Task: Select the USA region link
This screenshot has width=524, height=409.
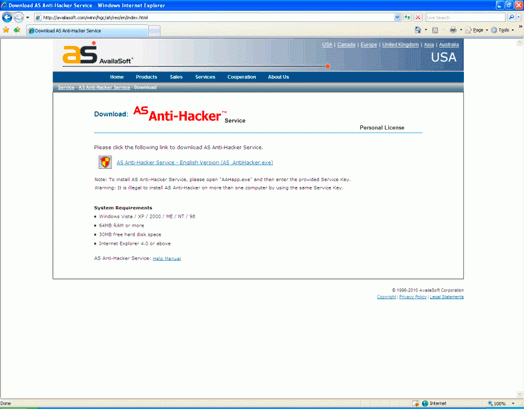Action: (327, 45)
